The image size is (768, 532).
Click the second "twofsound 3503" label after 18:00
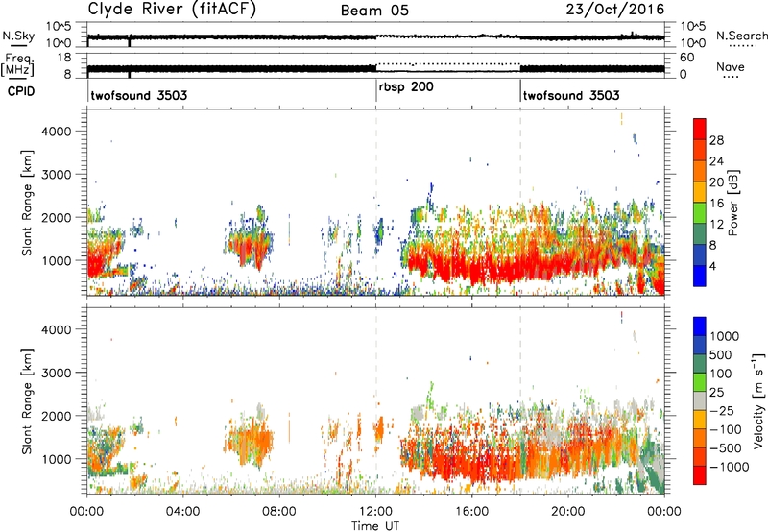[x=571, y=95]
